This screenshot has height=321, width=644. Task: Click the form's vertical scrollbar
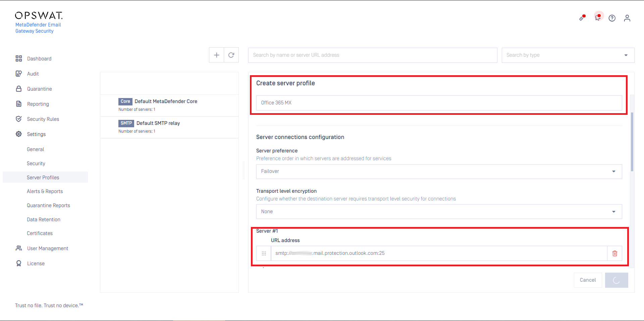632,141
